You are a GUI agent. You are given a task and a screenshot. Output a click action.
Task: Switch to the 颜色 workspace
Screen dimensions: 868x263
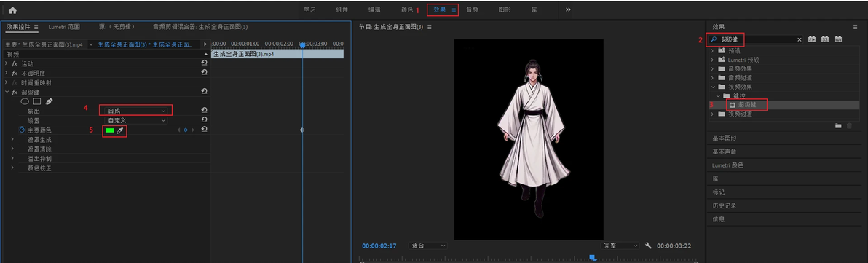[408, 9]
